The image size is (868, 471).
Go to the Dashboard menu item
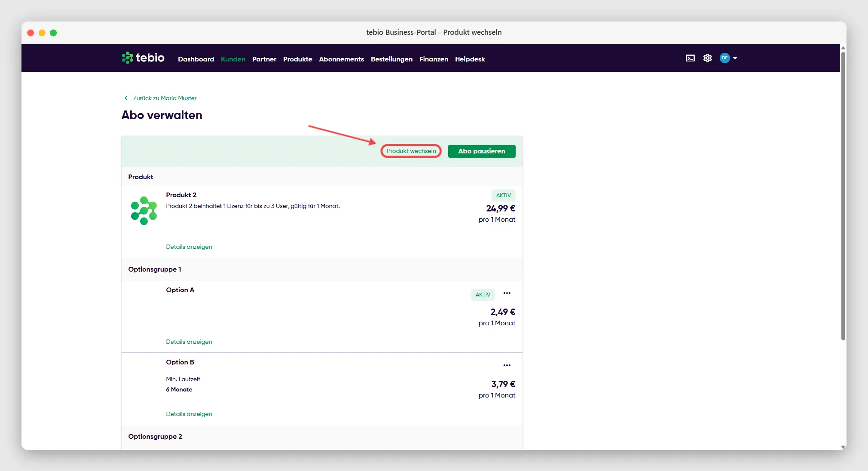coord(196,59)
